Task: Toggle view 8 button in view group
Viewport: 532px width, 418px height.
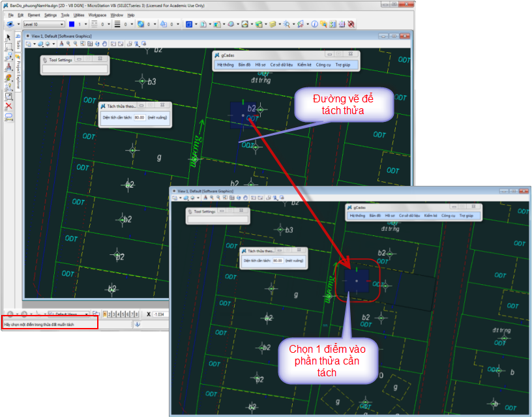Action: [137, 314]
